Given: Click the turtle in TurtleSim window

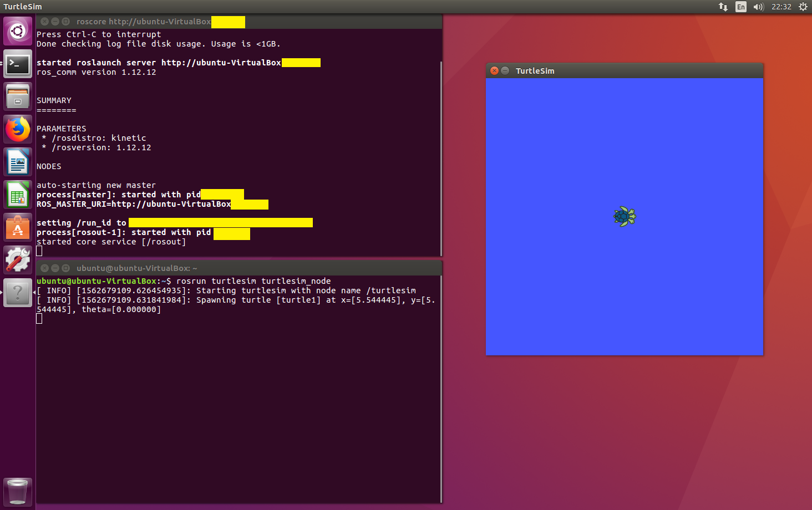Looking at the screenshot, I should (625, 216).
